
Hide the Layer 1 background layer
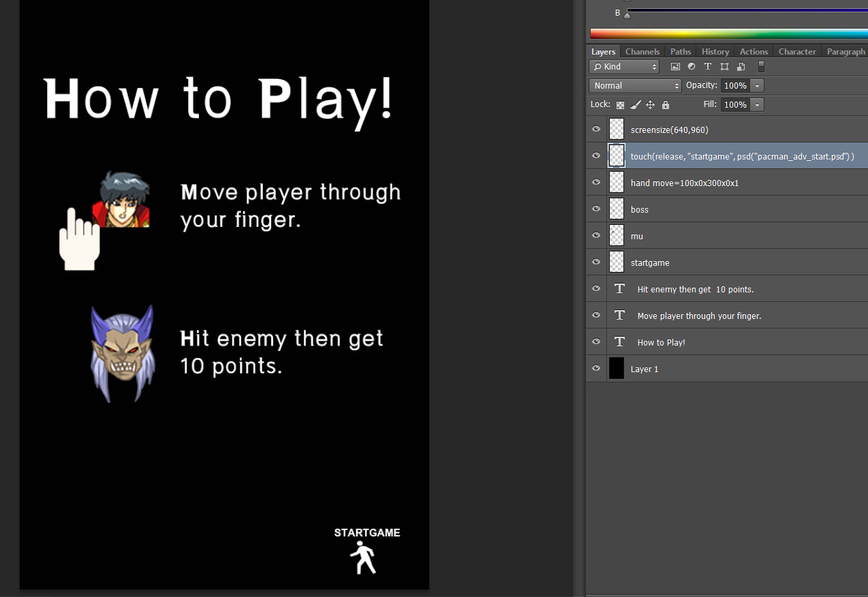596,369
